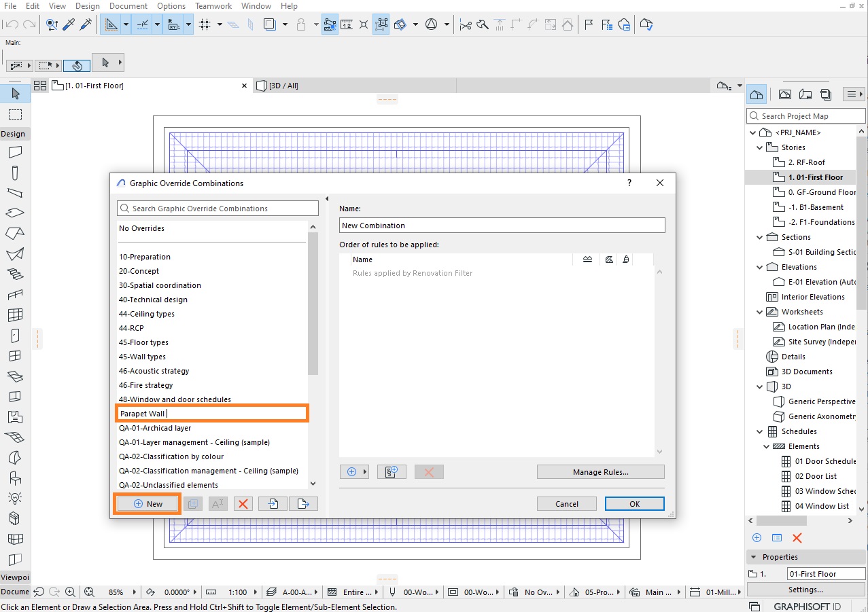Click the Name field containing New Combination
Screen dimensions: 868x612
click(x=502, y=226)
